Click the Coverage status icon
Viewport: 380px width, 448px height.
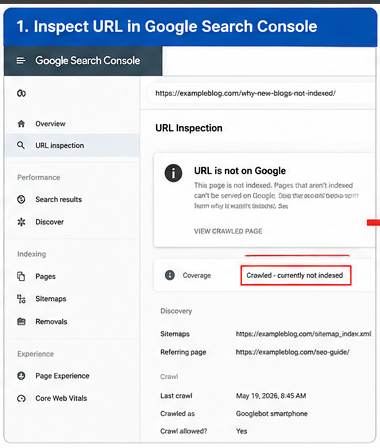(170, 275)
